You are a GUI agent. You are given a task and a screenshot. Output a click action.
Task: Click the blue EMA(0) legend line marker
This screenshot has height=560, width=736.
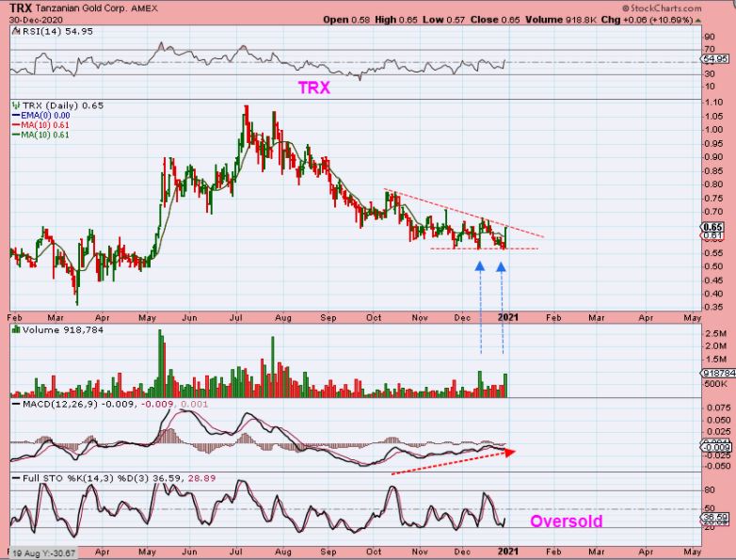point(16,116)
